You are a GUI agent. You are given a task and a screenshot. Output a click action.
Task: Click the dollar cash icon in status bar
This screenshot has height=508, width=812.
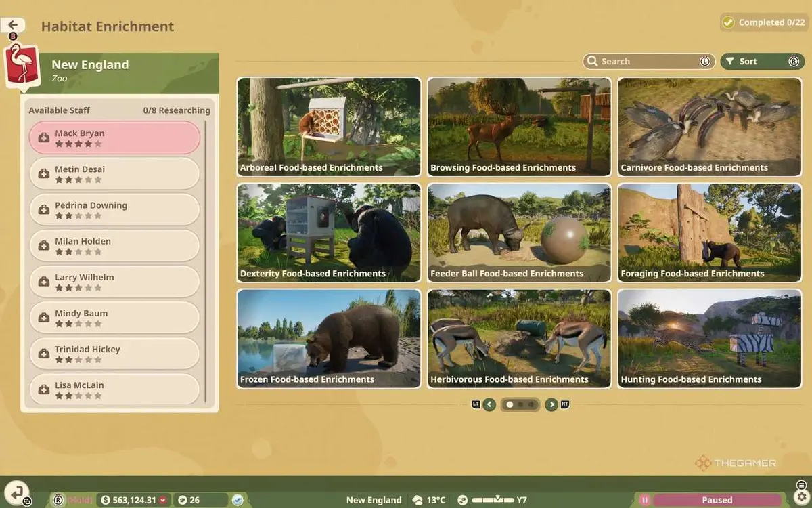tap(105, 500)
